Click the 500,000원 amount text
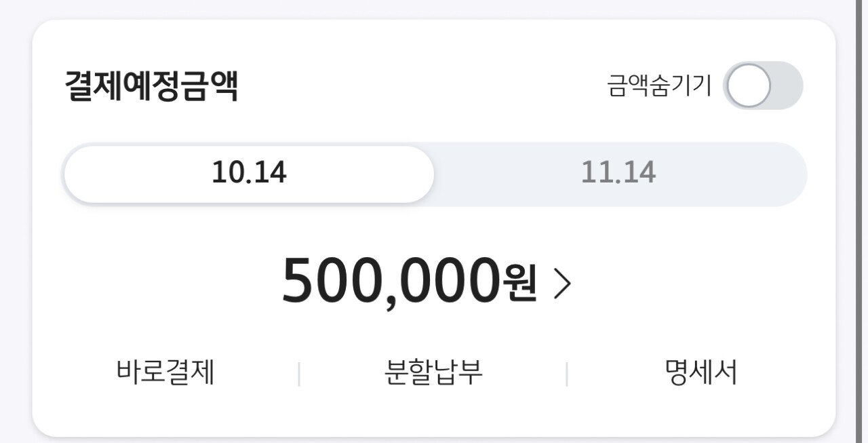868x443 pixels. click(410, 281)
